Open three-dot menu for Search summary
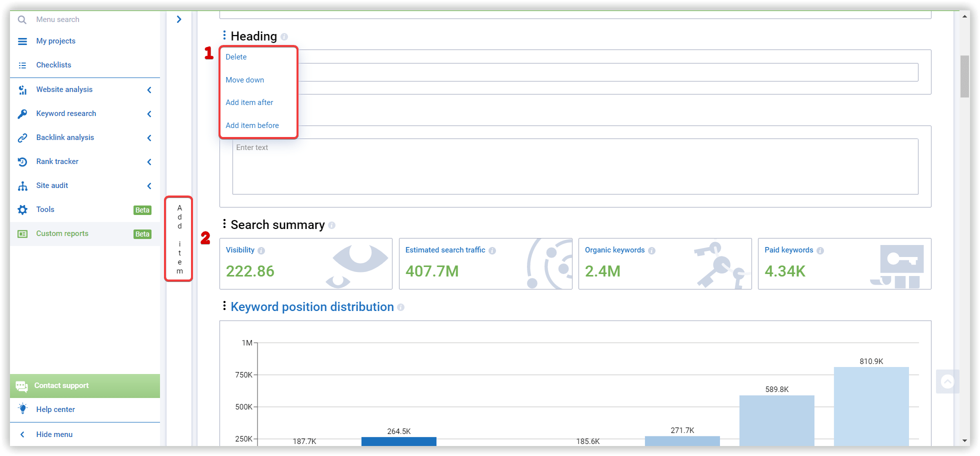Image resolution: width=980 pixels, height=456 pixels. point(224,224)
